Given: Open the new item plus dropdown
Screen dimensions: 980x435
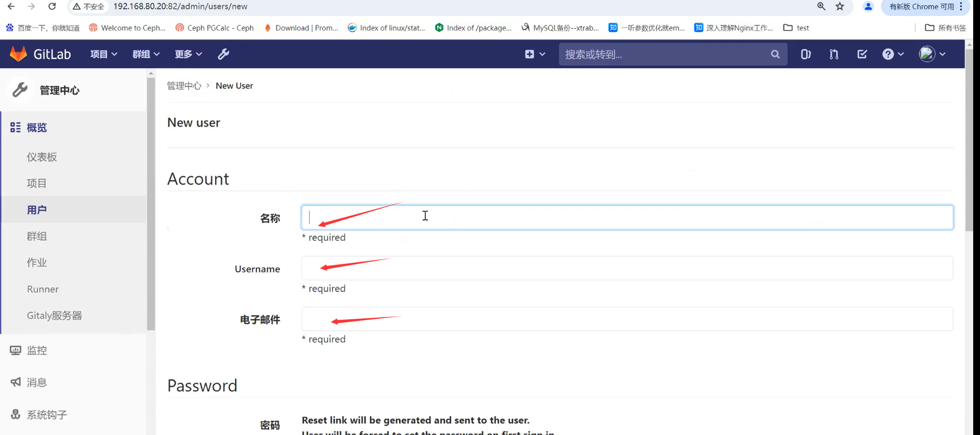Looking at the screenshot, I should (x=535, y=54).
